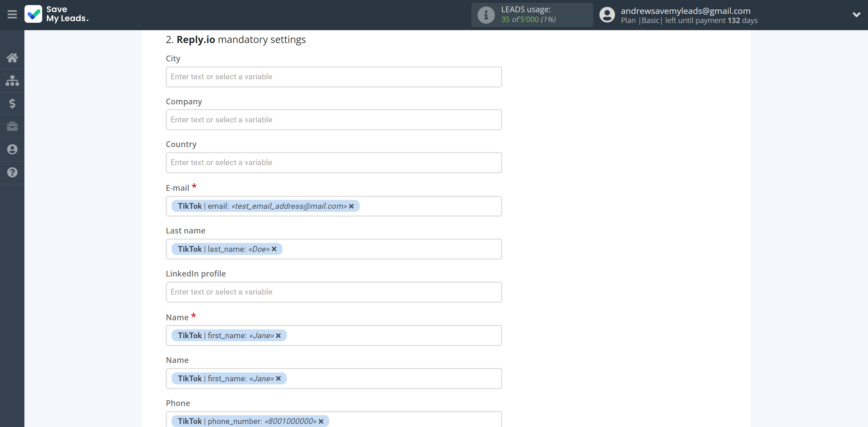Focus the City input field
Viewport: 868px width, 427px height.
tap(334, 77)
